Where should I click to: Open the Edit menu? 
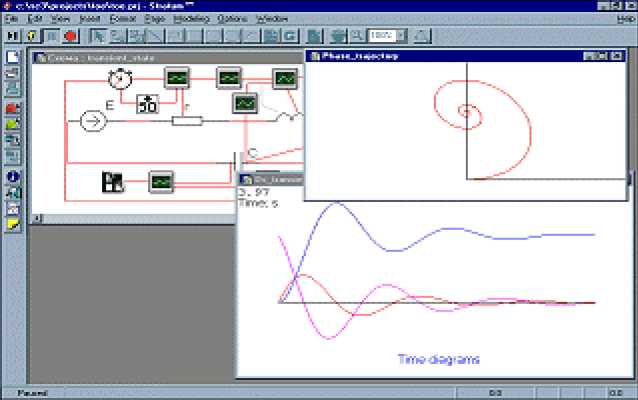pyautogui.click(x=35, y=19)
